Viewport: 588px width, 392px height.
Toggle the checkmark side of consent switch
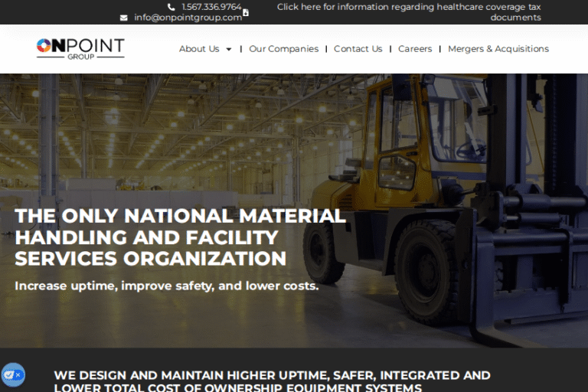[x=9, y=374]
